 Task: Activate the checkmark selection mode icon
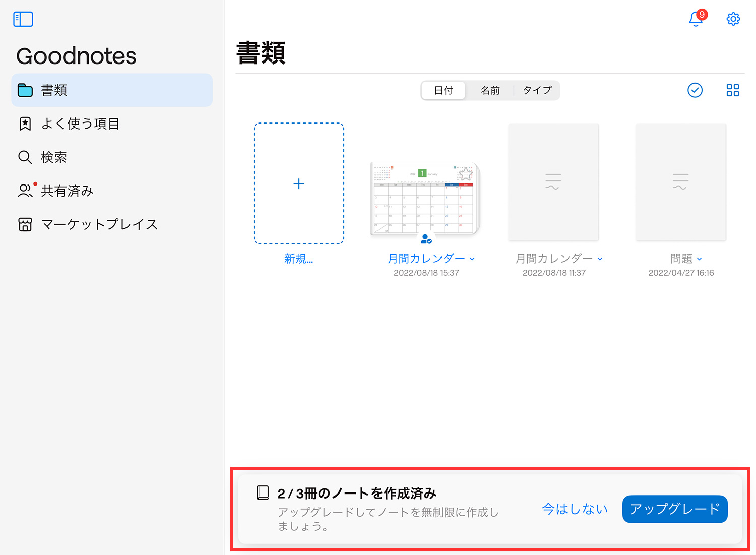tap(695, 90)
